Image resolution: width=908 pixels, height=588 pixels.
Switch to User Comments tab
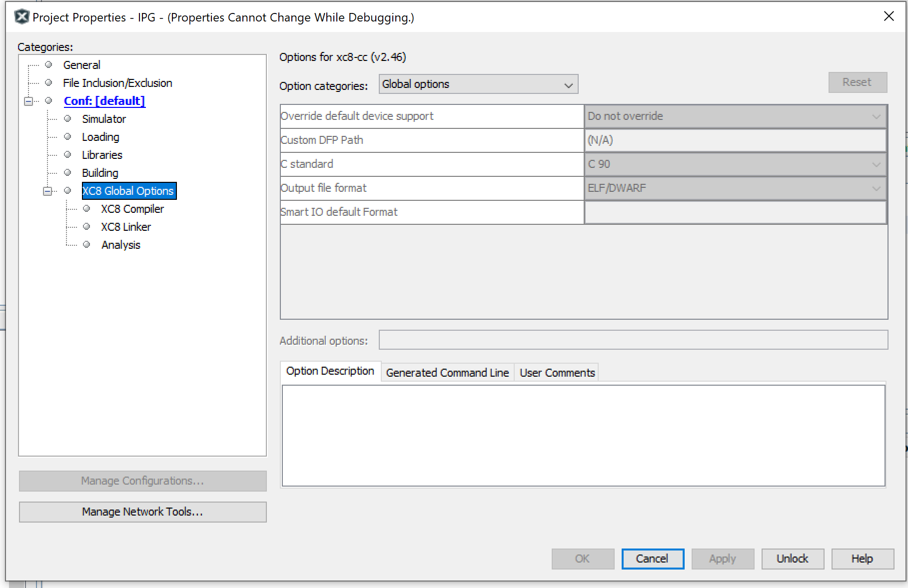(557, 373)
